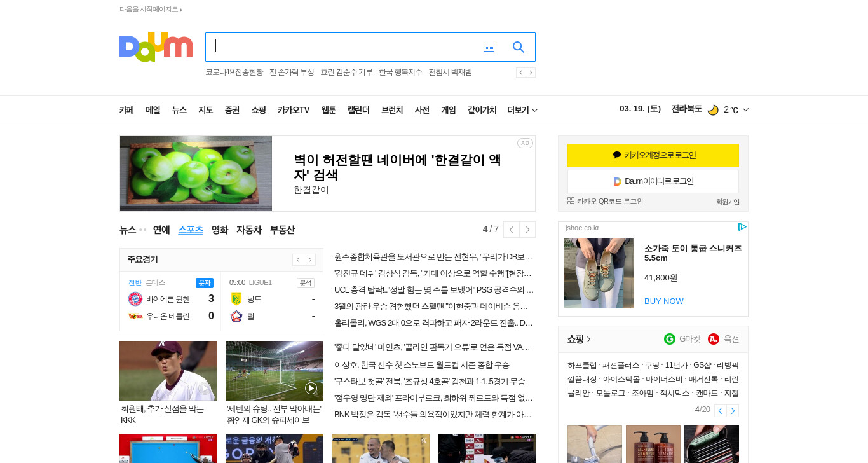Click the AdChoices icon on shoe ad
This screenshot has height=463, width=868.
click(742, 227)
